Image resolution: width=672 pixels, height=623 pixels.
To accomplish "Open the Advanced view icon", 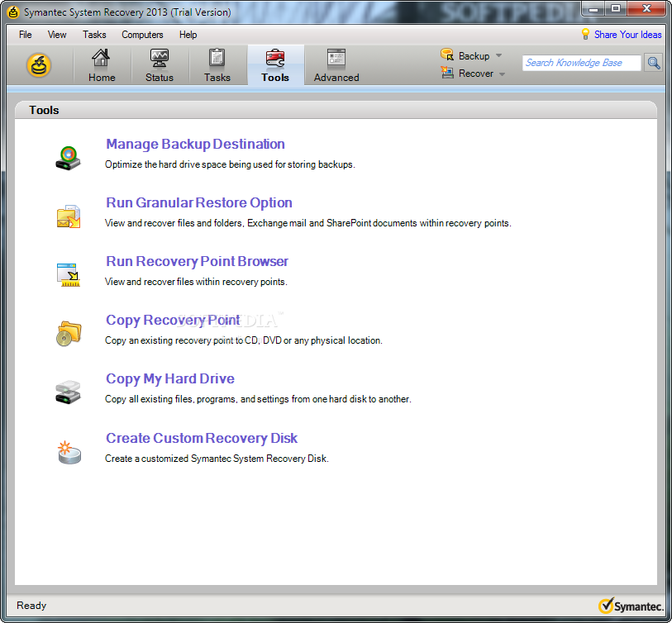I will coord(336,58).
